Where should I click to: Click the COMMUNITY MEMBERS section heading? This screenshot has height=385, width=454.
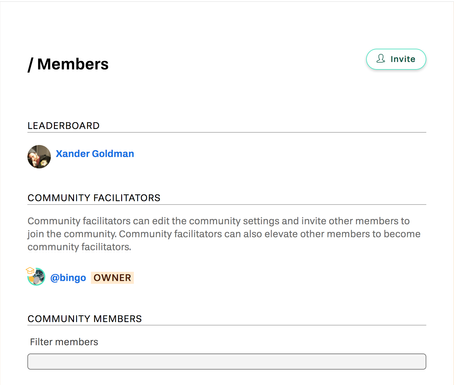[84, 319]
